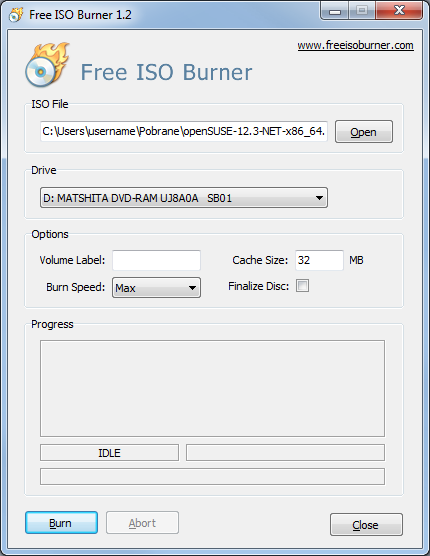Screen dimensions: 430x556
Task: Click the small title bar app icon
Action: click(16, 15)
